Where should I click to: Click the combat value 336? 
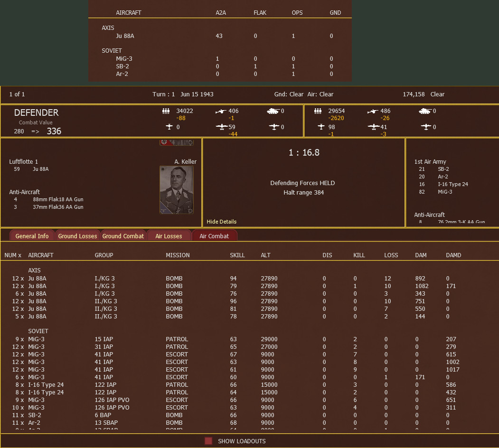tap(54, 131)
